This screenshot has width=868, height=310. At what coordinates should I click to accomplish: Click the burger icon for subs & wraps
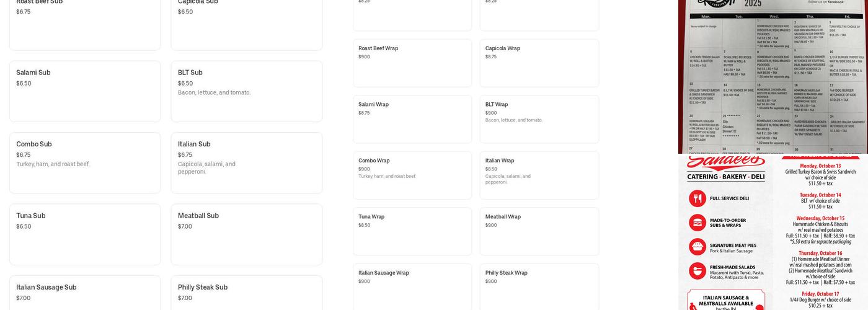point(697,223)
